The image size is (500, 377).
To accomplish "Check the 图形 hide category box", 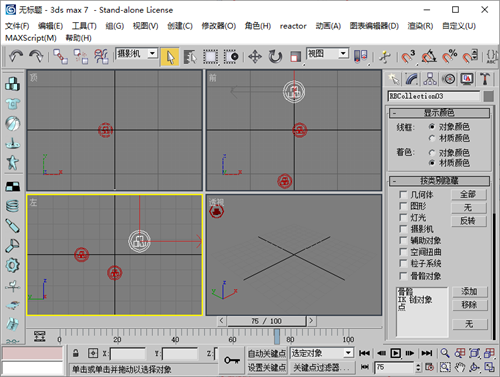I will tap(403, 206).
